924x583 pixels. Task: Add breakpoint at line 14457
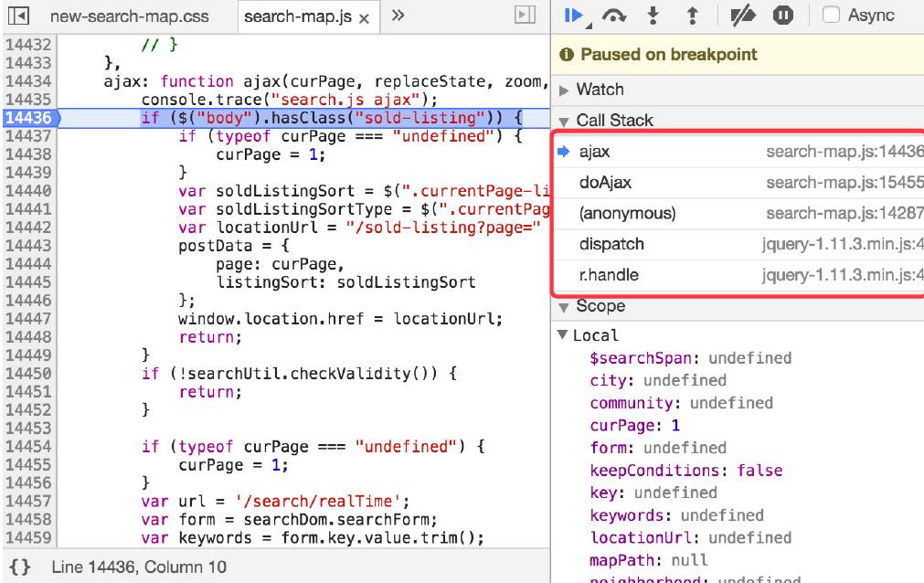(x=29, y=502)
